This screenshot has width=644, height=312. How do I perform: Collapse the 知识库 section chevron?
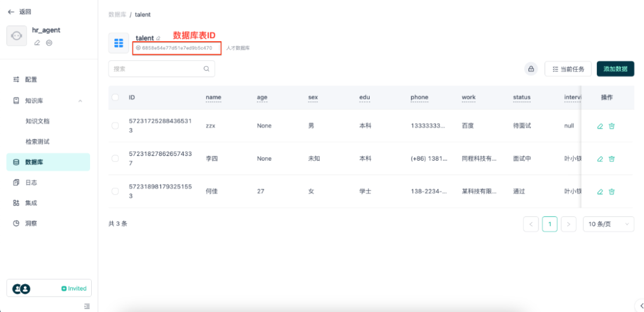click(80, 101)
